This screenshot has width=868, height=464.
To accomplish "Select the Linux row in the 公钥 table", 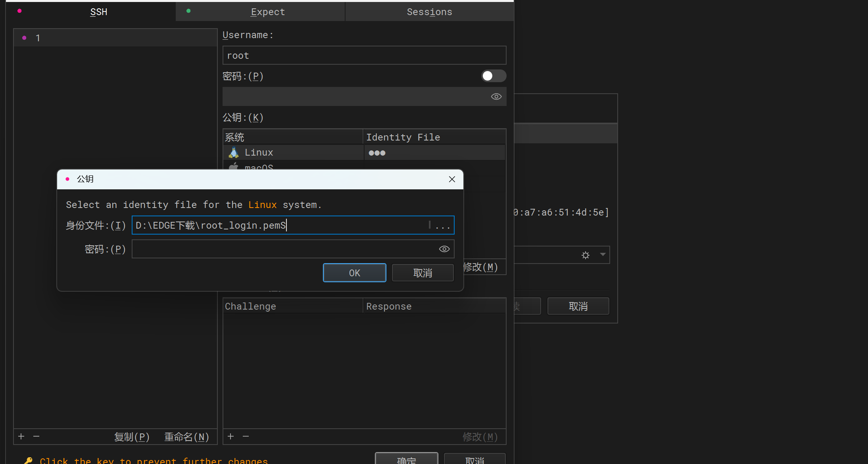I will [x=364, y=153].
